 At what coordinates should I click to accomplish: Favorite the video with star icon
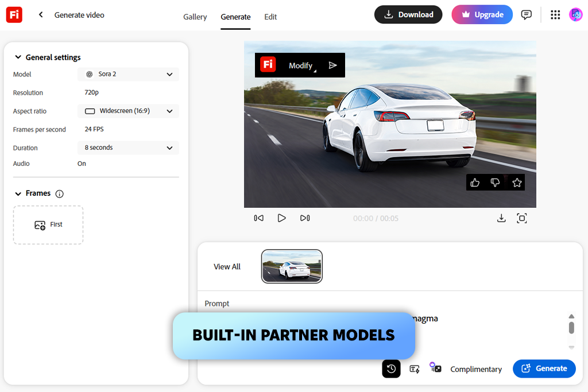517,183
